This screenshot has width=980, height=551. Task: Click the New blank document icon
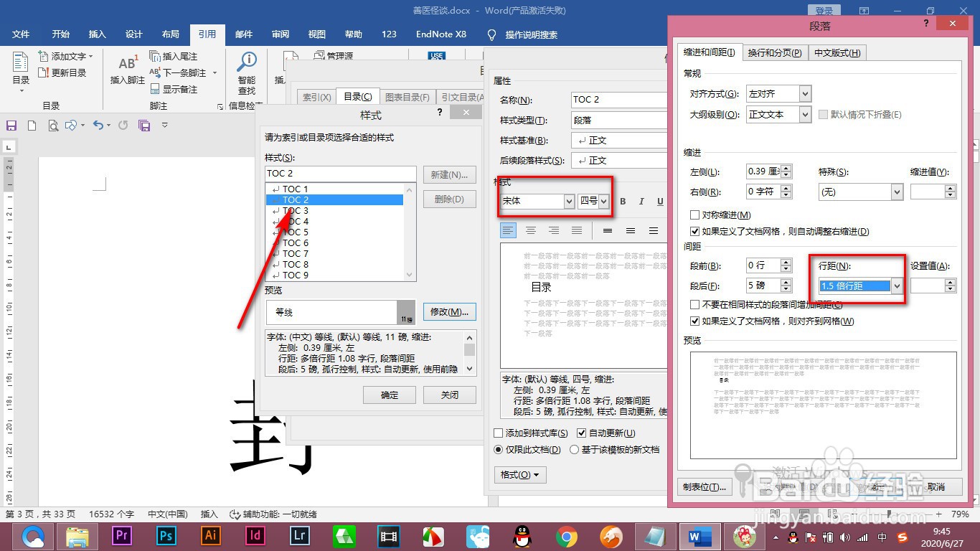32,126
